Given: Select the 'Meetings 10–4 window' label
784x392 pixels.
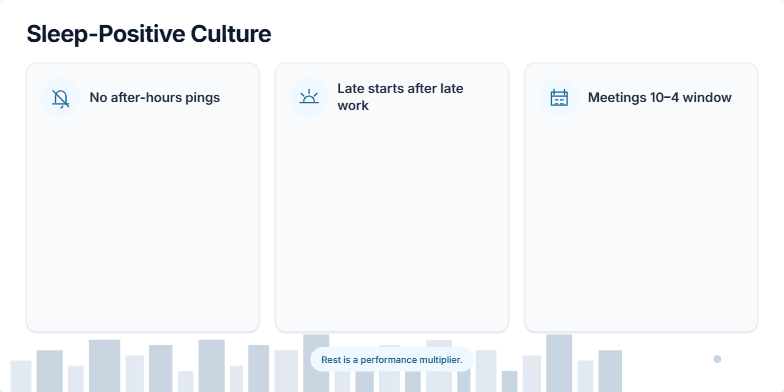Looking at the screenshot, I should 660,98.
